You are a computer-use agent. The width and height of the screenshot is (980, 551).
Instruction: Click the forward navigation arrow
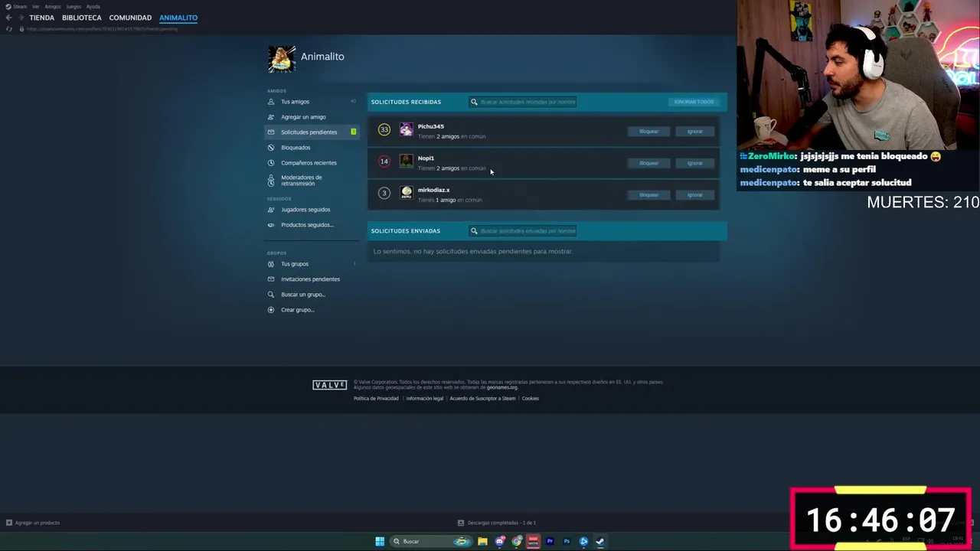point(20,18)
